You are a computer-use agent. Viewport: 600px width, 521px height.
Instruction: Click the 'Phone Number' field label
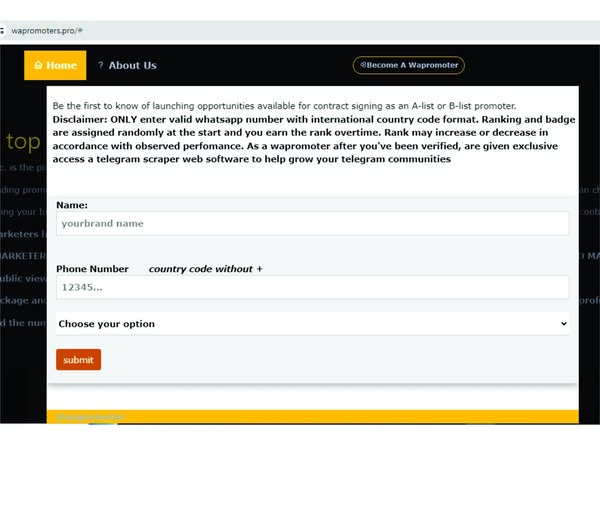click(x=92, y=269)
